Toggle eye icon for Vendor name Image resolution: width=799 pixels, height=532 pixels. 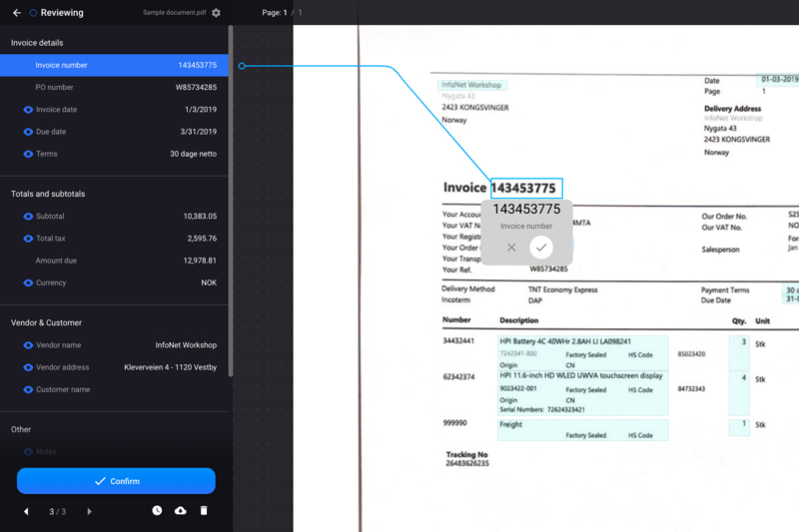click(x=28, y=345)
